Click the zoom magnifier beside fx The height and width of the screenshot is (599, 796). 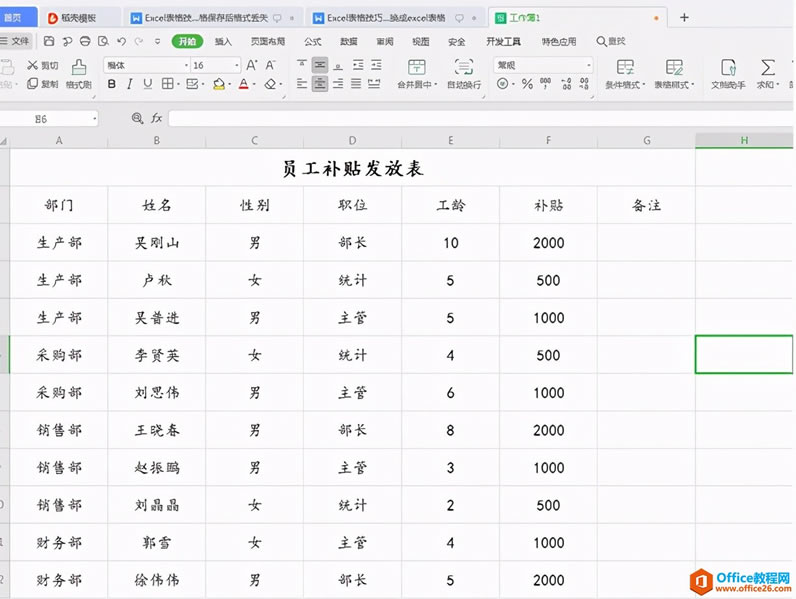click(x=137, y=118)
